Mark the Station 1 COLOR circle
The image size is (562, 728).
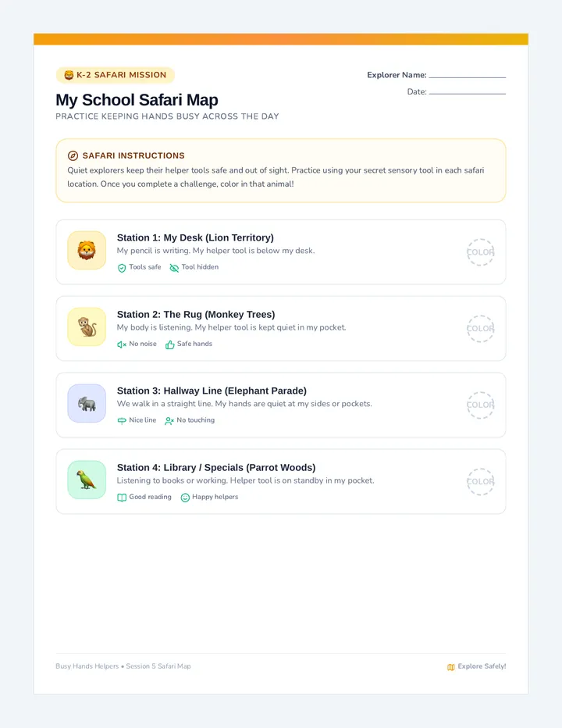[480, 252]
